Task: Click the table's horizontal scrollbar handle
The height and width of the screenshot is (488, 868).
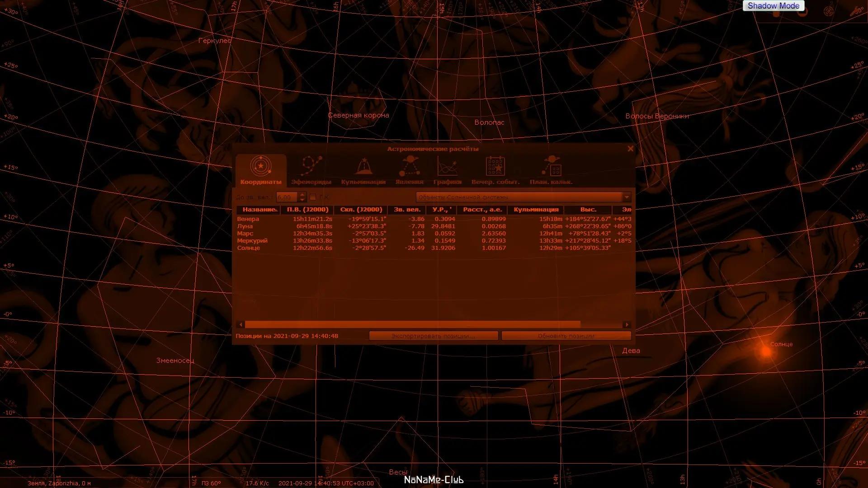Action: [x=412, y=324]
